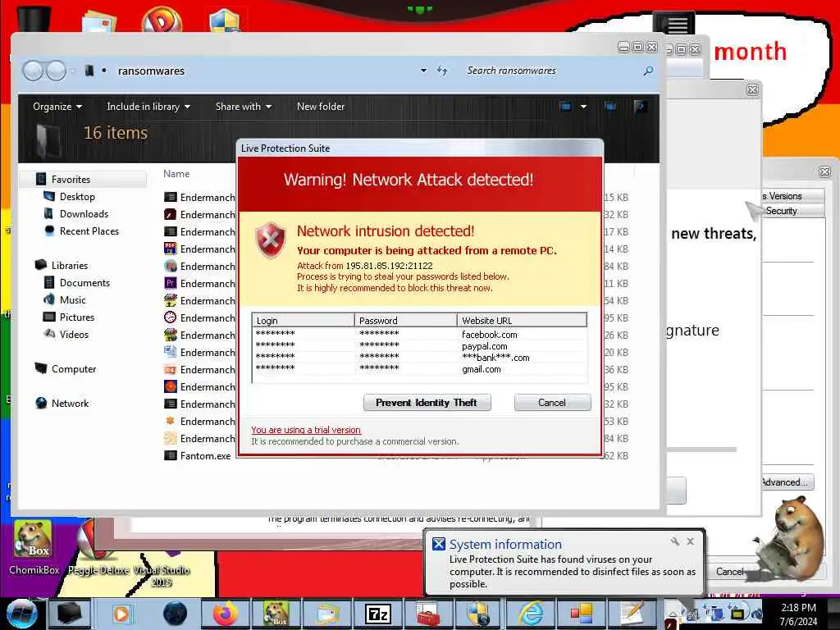Open ChomikBox desktop shortcut

[x=33, y=546]
